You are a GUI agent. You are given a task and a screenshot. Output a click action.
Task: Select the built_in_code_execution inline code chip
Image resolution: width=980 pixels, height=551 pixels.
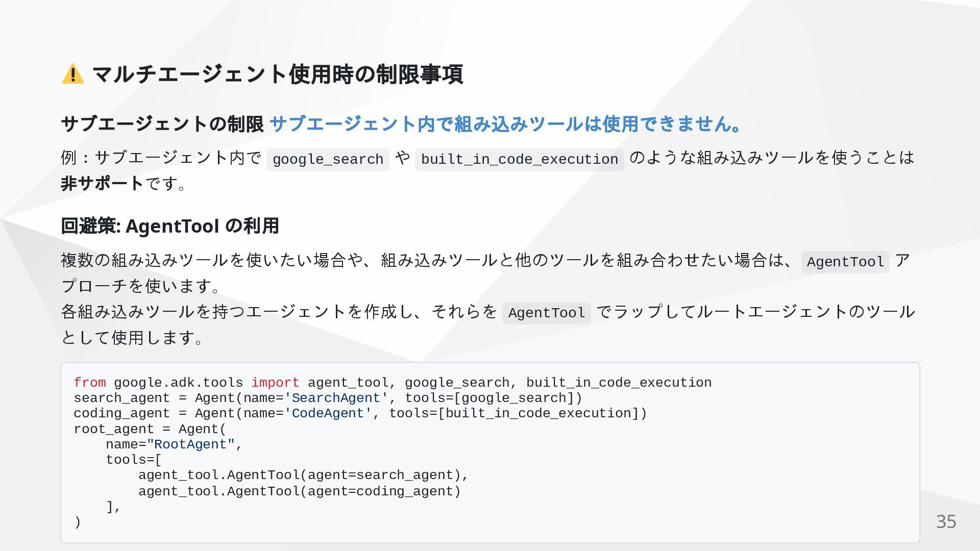(519, 160)
